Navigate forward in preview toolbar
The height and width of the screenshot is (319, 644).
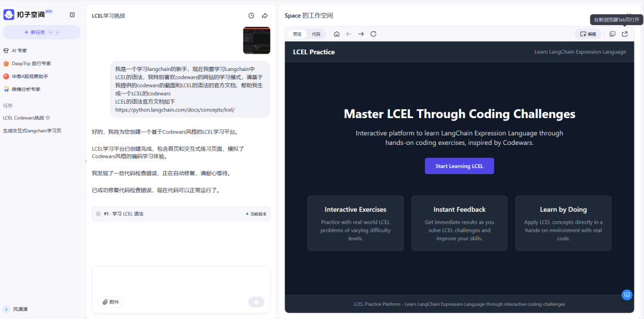tap(361, 34)
